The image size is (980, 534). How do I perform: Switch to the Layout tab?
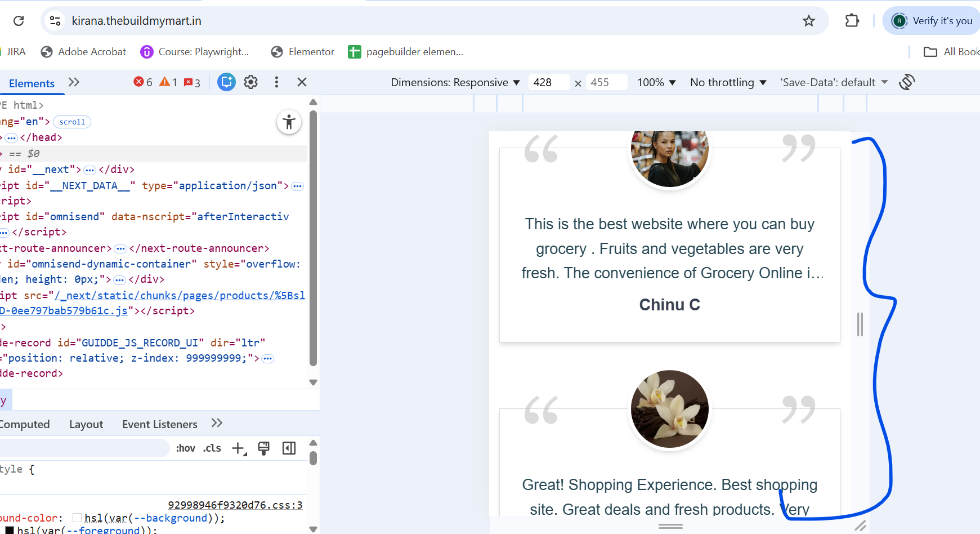point(86,424)
